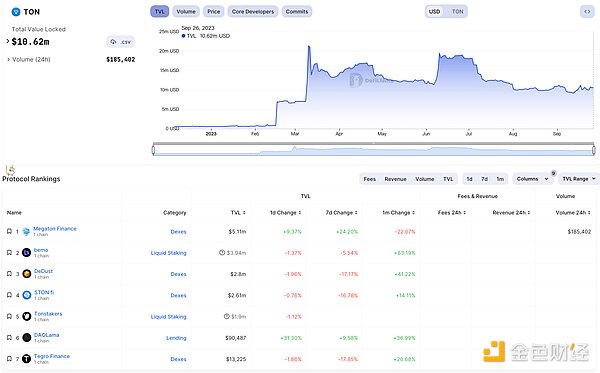The image size is (600, 373).
Task: Bookmark Megaton Finance protocol row
Action: [x=9, y=231]
